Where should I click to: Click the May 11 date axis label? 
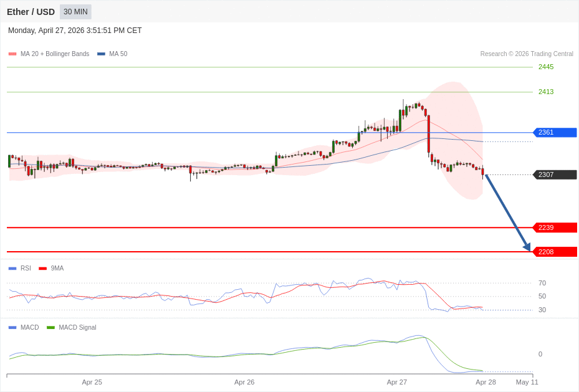tap(527, 383)
